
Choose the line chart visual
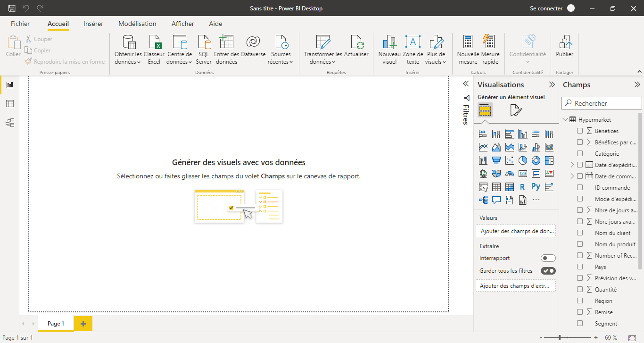tap(483, 148)
